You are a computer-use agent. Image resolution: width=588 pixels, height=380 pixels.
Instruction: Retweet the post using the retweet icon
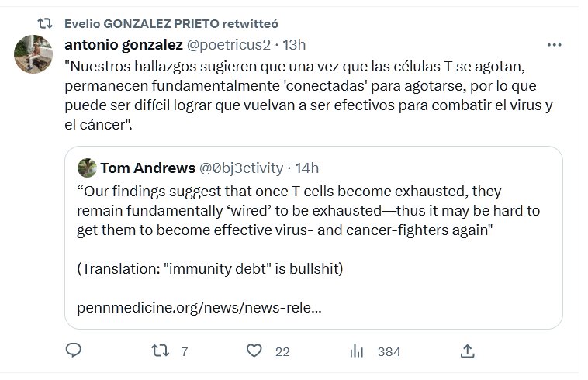(158, 351)
